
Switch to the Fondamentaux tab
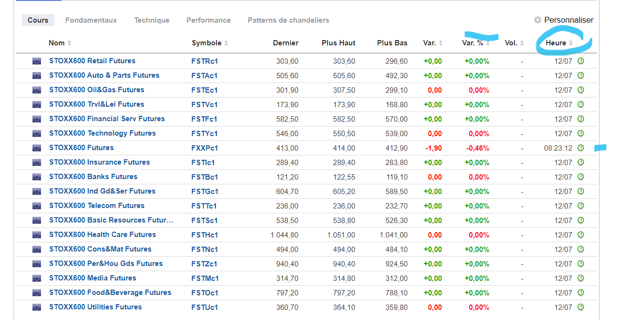pos(91,20)
